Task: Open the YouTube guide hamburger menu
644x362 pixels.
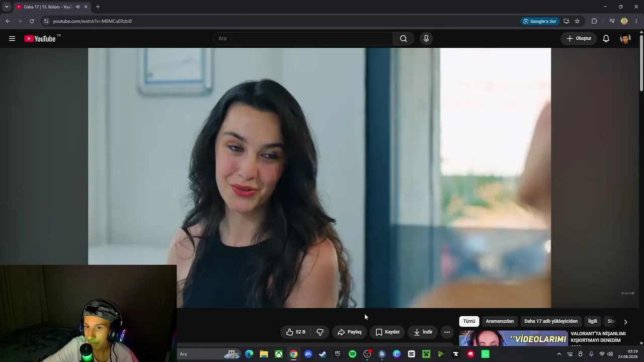Action: click(x=12, y=39)
